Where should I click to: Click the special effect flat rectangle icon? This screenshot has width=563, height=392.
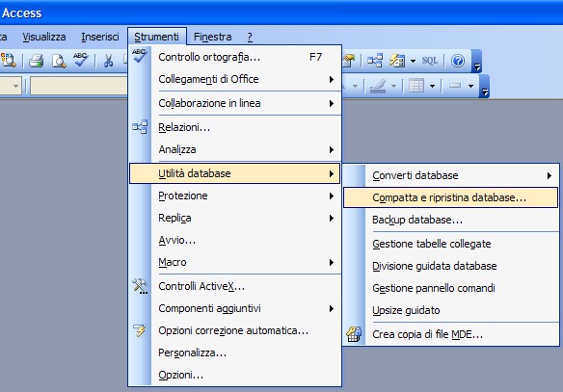pos(455,86)
